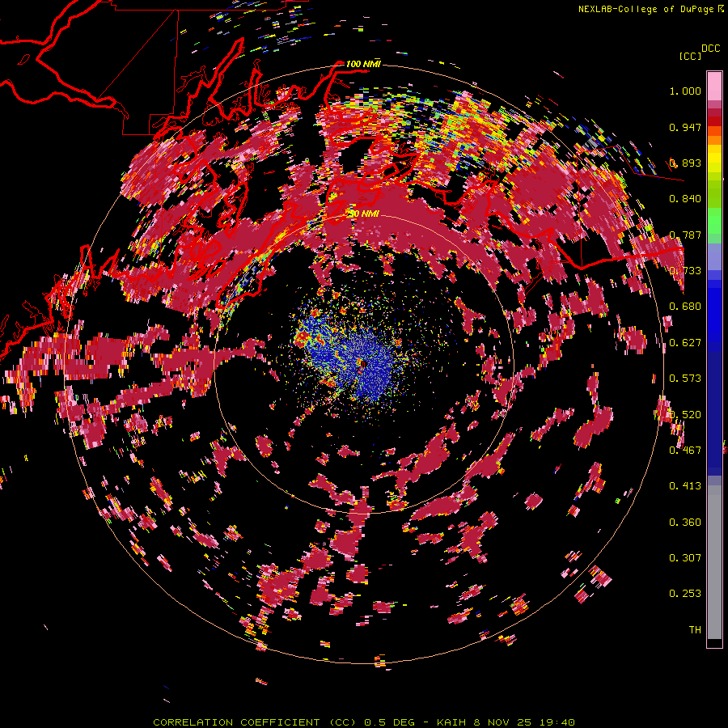Click the 1.000 value on the scale

(x=685, y=91)
